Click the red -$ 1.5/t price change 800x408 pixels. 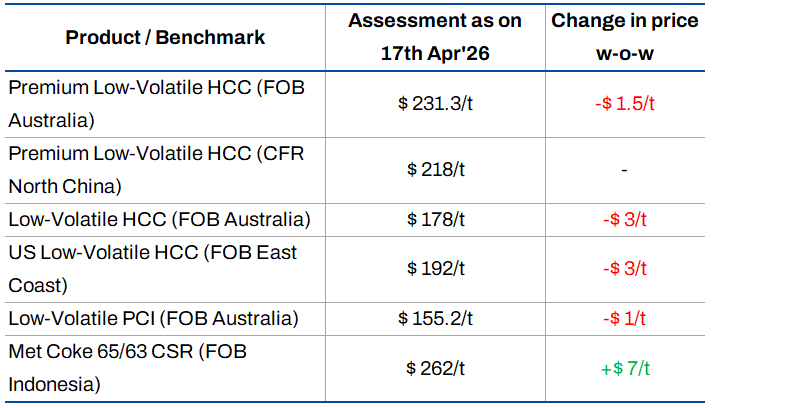pos(624,104)
